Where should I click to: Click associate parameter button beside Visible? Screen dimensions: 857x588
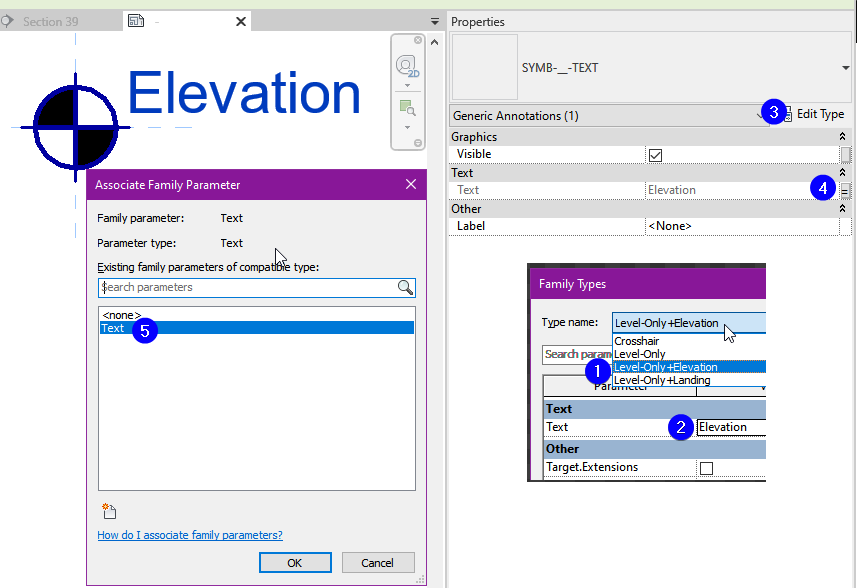click(x=845, y=155)
